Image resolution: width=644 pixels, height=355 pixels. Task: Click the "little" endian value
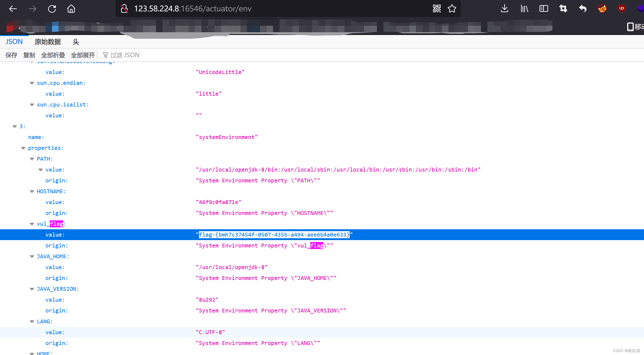[x=209, y=94]
